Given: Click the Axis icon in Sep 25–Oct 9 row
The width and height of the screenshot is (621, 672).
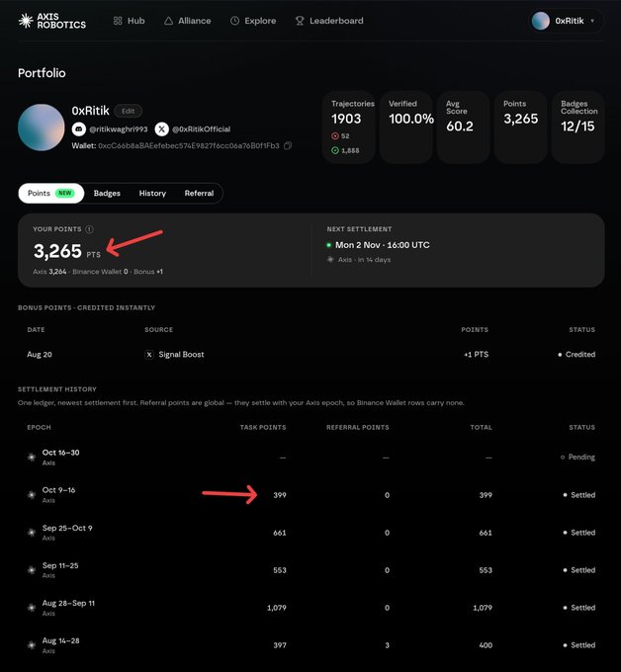Looking at the screenshot, I should pyautogui.click(x=32, y=533).
